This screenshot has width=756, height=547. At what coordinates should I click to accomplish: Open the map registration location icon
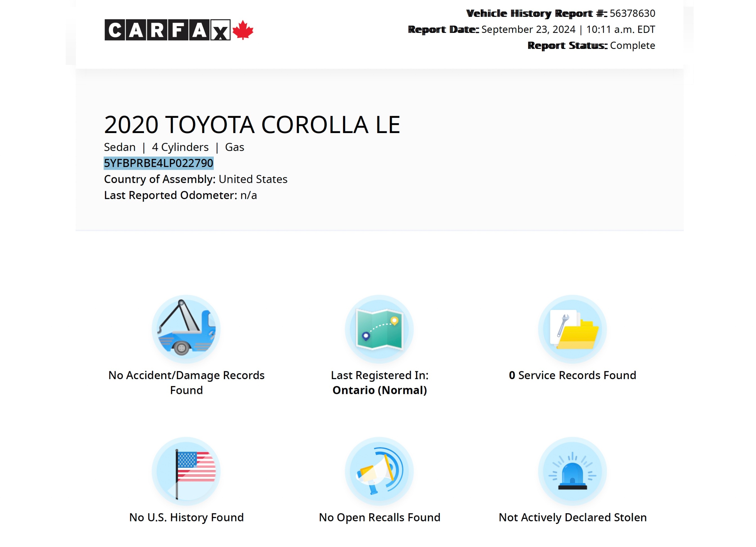click(x=379, y=329)
